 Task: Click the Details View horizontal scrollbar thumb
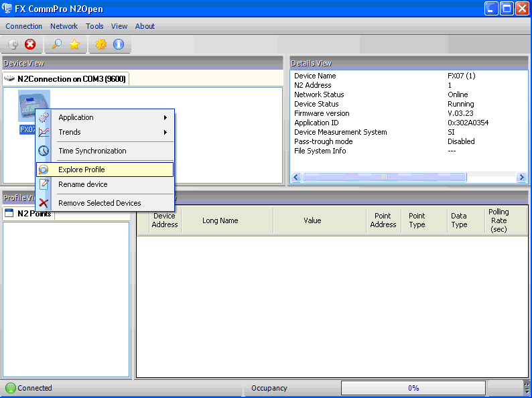click(385, 177)
